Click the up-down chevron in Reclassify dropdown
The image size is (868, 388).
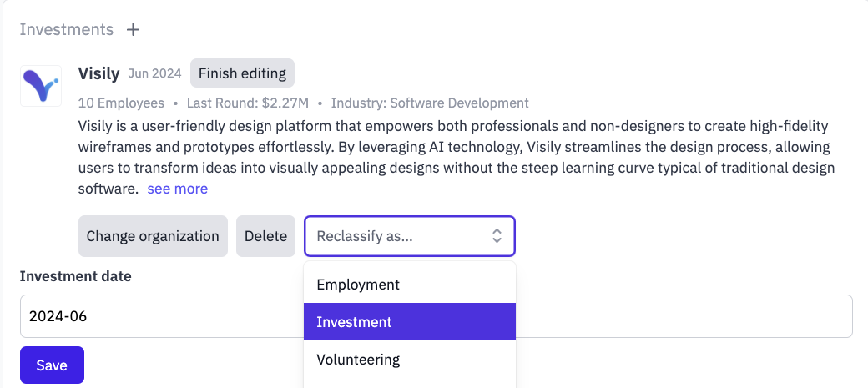point(497,236)
